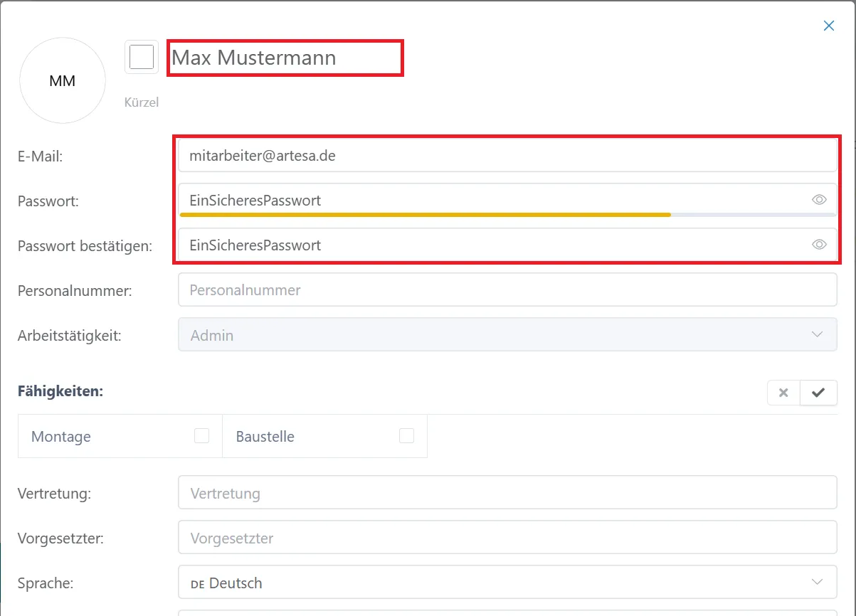Click the yellow password strength bar
The height and width of the screenshot is (616, 856).
(425, 213)
